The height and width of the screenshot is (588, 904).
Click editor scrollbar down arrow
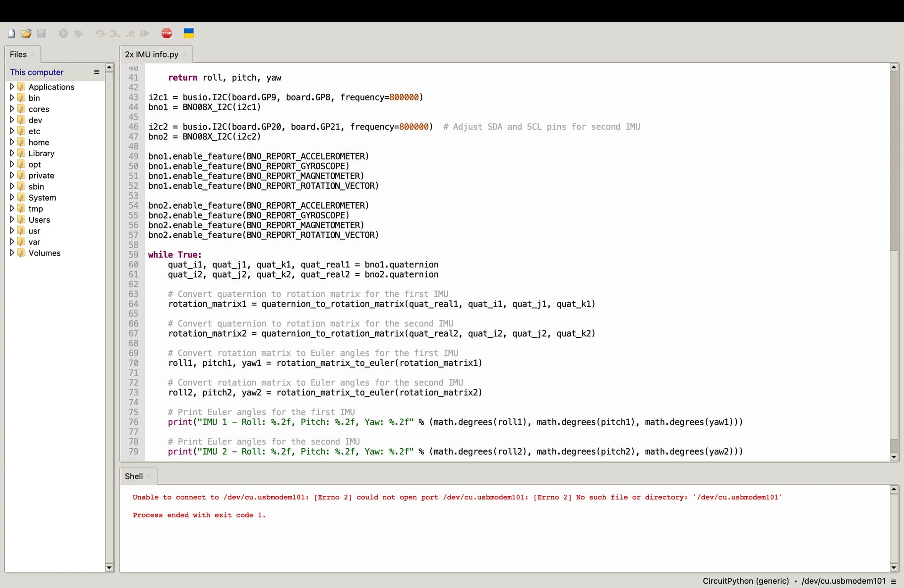(894, 457)
